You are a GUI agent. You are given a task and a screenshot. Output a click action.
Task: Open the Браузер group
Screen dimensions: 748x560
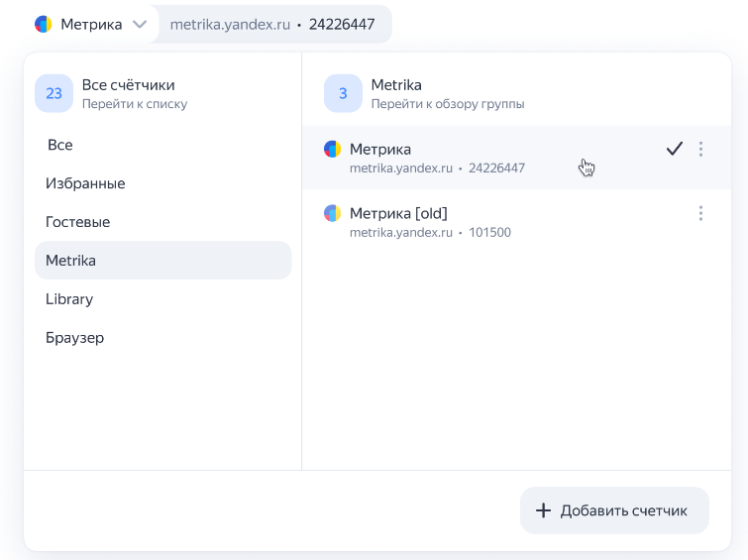tap(74, 338)
